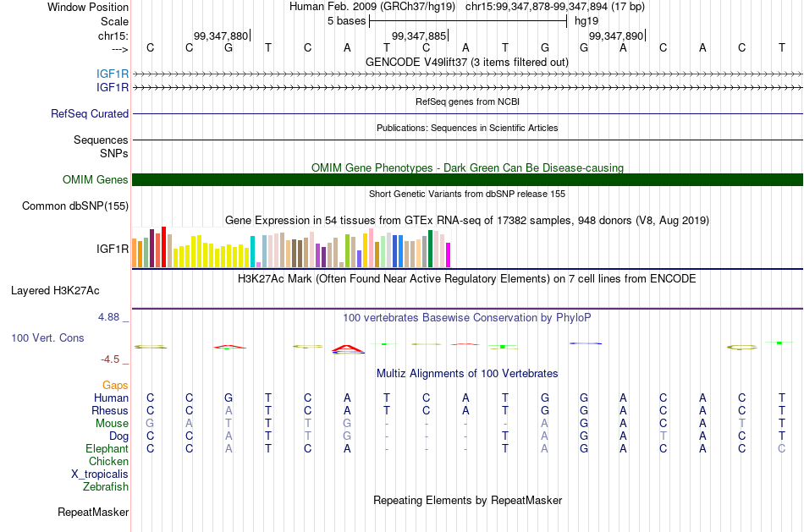Click the red bar in GTEx expression chart
This screenshot has height=532, width=804.
pyautogui.click(x=163, y=247)
